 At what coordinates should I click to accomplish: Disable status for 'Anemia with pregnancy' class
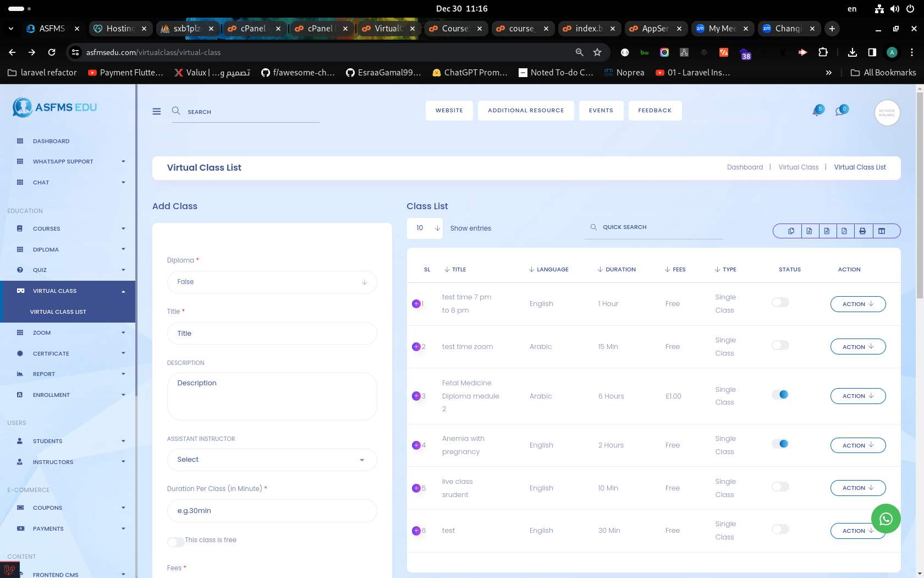pos(780,444)
